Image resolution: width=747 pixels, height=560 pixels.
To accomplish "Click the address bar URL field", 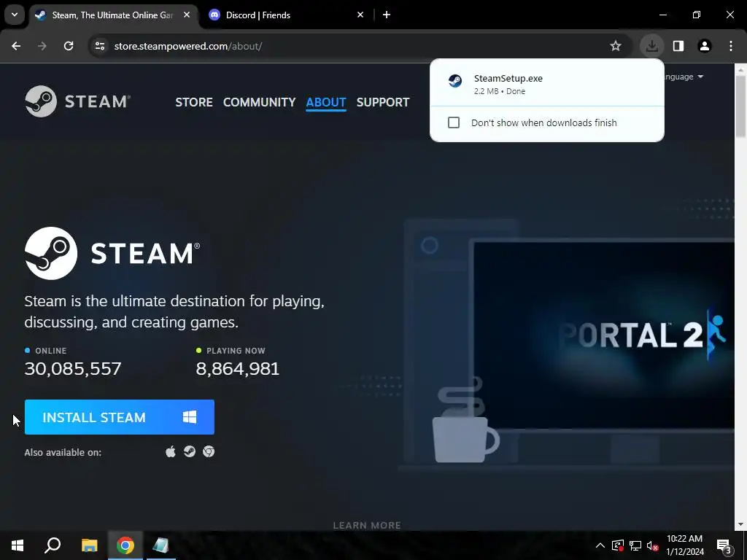I will 352,46.
